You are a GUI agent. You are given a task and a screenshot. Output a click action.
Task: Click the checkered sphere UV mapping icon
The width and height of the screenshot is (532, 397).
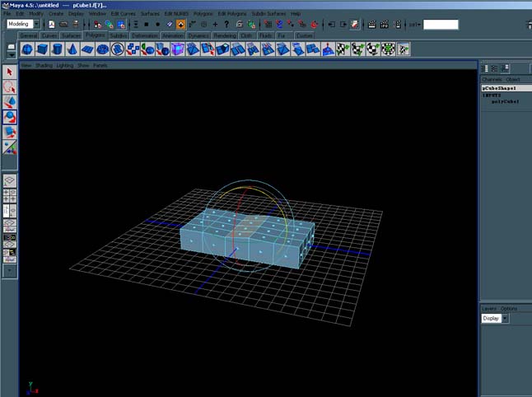click(373, 49)
